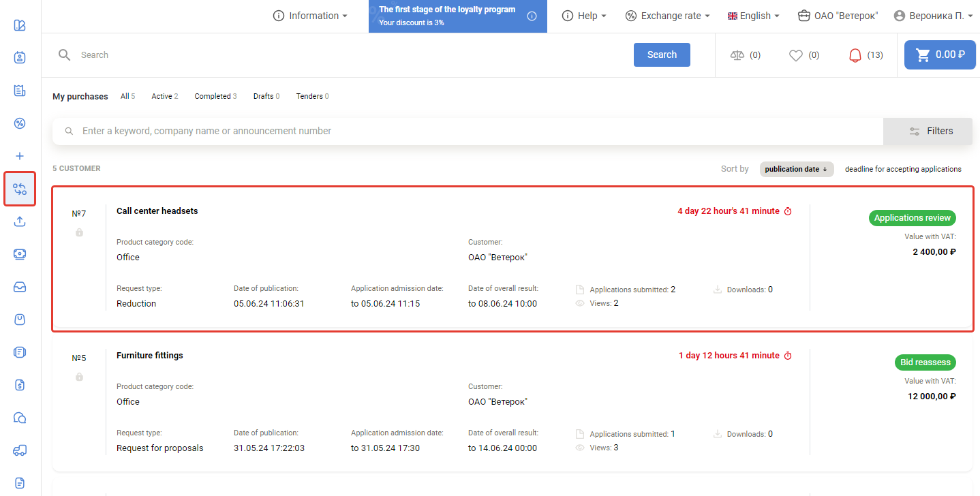Image resolution: width=980 pixels, height=496 pixels.
Task: Open the delivery truck sidebar icon
Action: [20, 450]
